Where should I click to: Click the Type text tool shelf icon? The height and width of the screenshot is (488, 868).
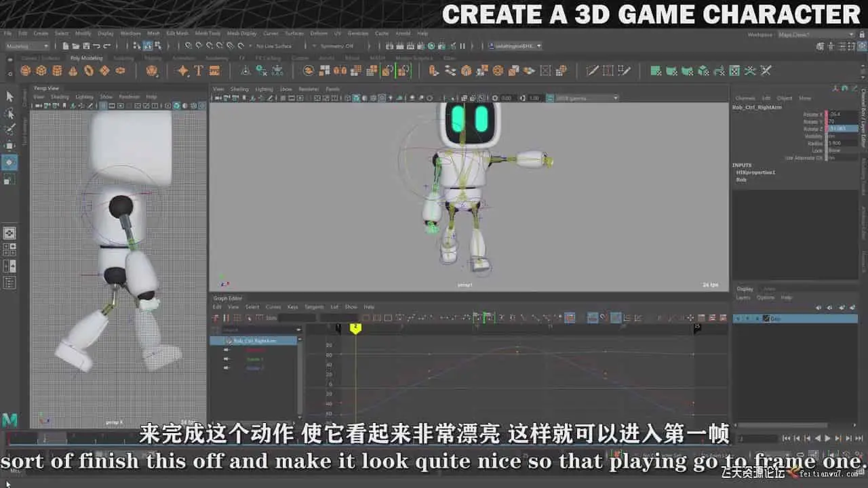click(x=199, y=70)
